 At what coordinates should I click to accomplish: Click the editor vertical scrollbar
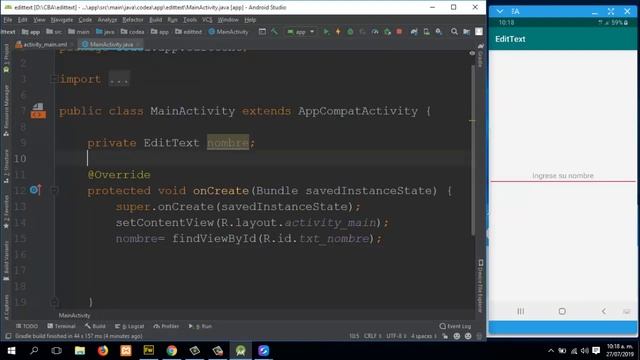(x=473, y=149)
